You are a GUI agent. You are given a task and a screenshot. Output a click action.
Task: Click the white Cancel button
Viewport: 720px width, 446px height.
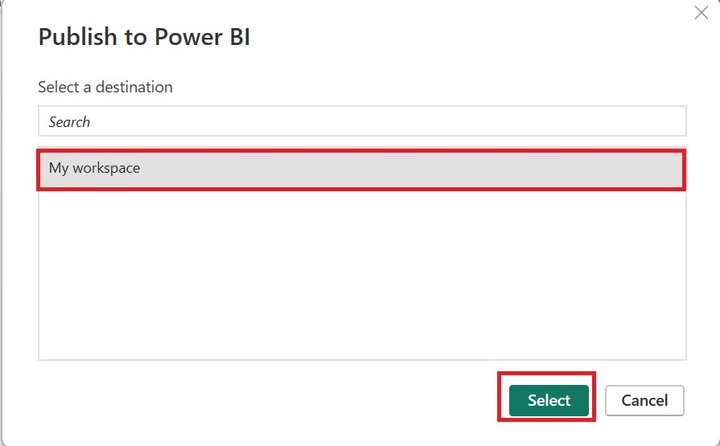coord(644,400)
